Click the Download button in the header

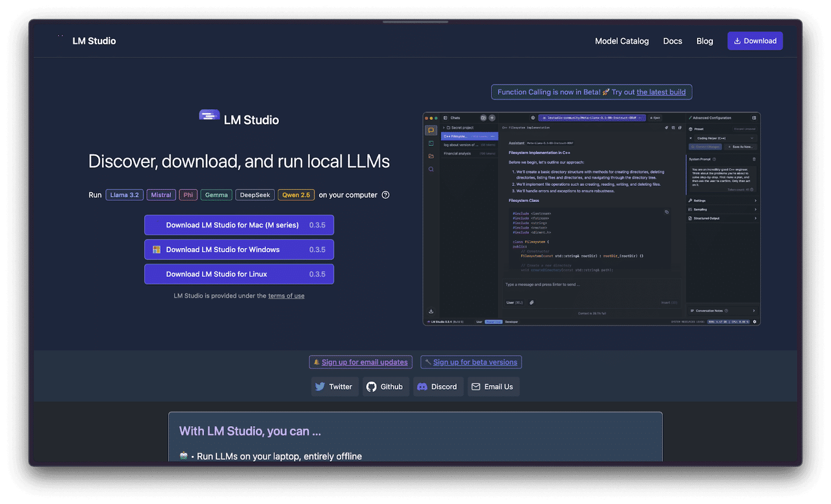(755, 41)
